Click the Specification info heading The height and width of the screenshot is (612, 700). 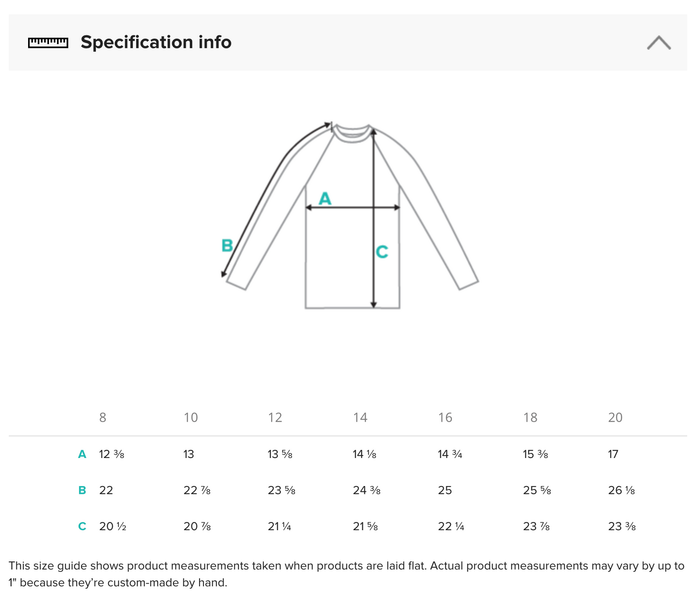click(156, 43)
